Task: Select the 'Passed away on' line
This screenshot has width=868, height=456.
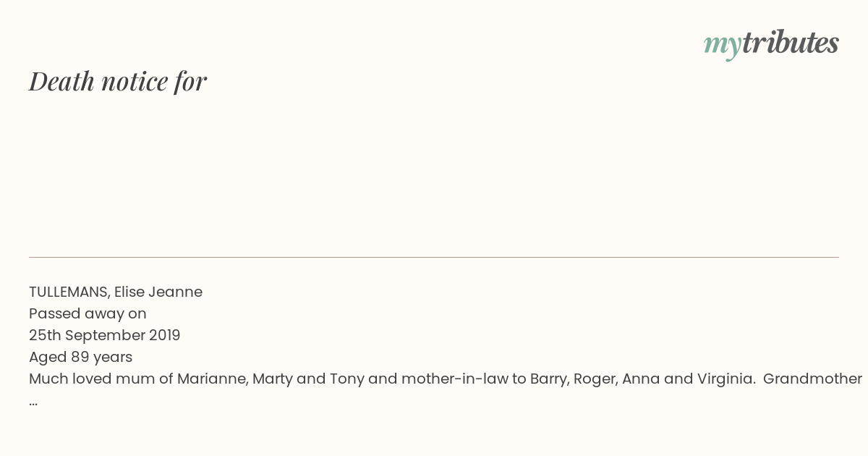Action: click(x=88, y=314)
